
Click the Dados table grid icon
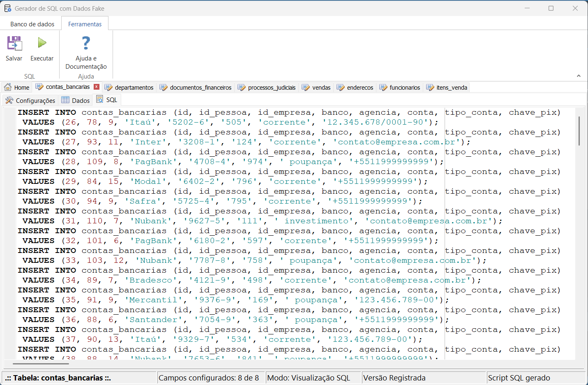(x=65, y=100)
